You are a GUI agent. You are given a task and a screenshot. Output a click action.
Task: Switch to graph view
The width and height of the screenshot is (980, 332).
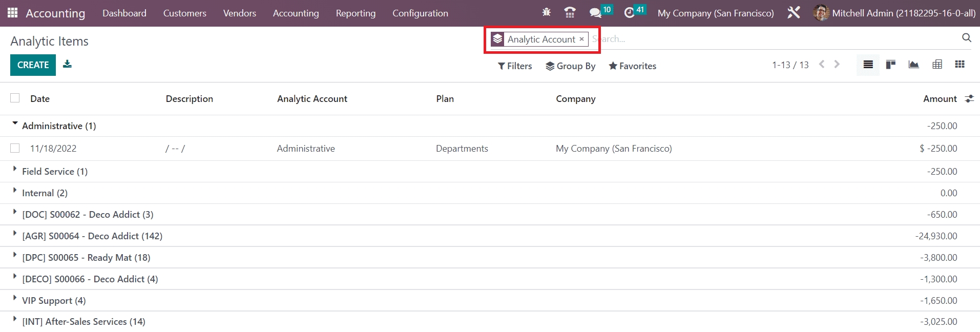coord(913,65)
